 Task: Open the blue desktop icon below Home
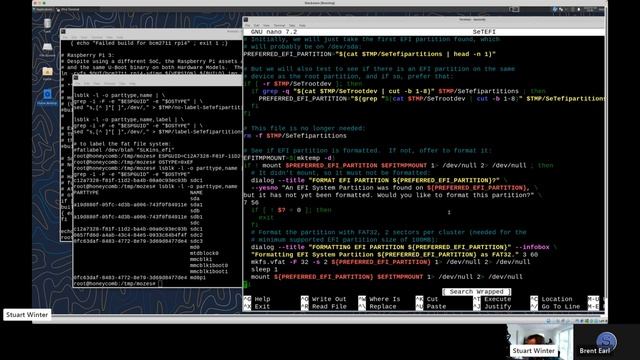point(47,97)
